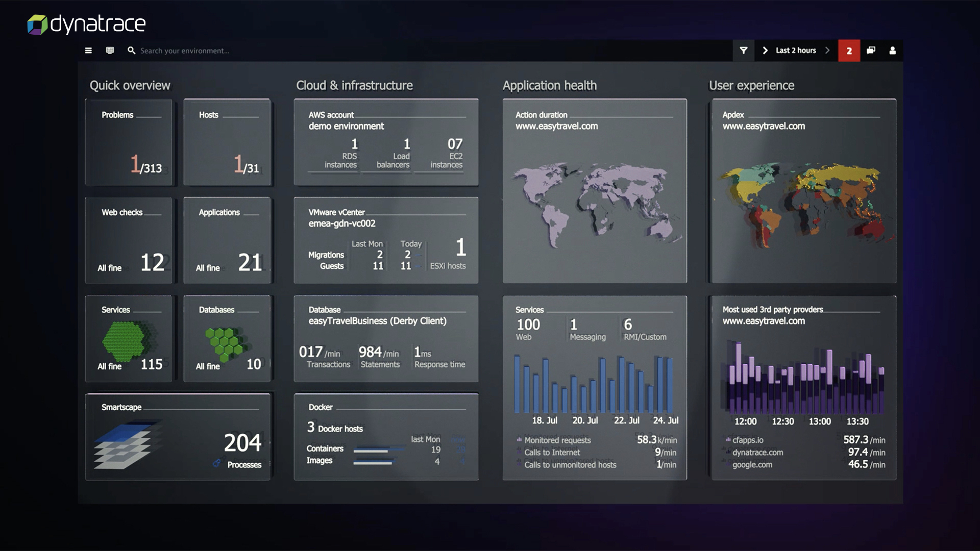The height and width of the screenshot is (551, 980).
Task: Click the search magnifier icon
Action: (131, 51)
